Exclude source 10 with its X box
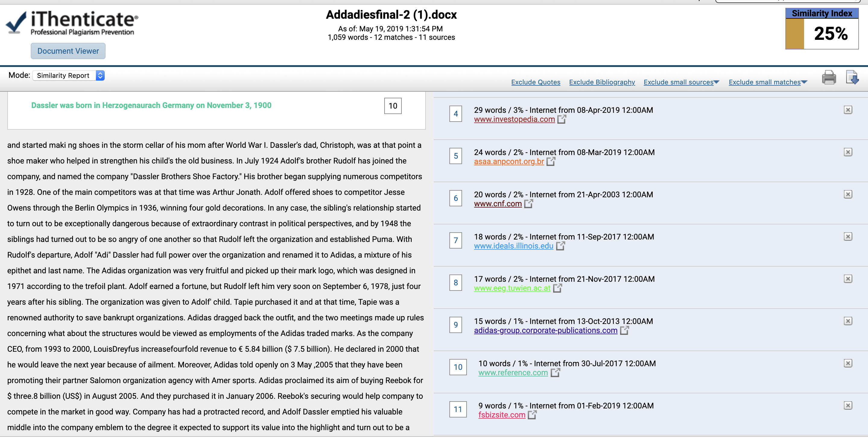 [848, 363]
